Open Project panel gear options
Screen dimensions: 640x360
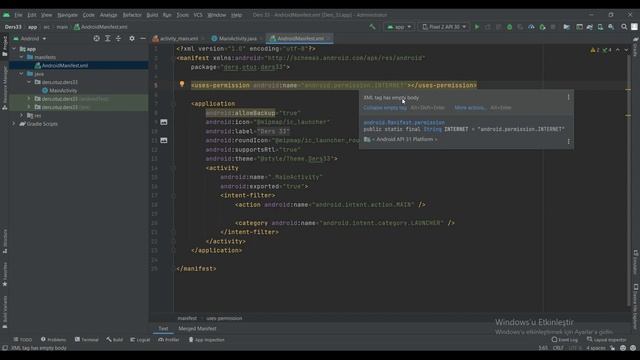(x=132, y=38)
